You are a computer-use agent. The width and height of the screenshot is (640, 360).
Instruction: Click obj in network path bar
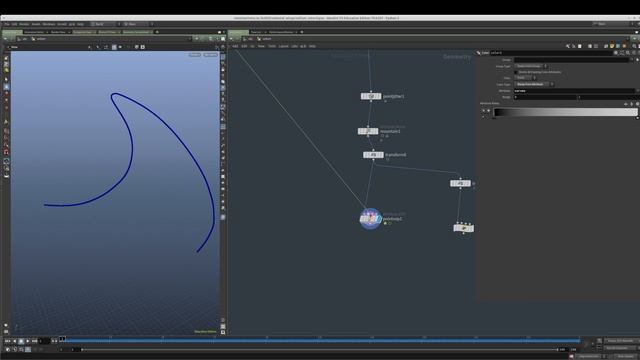[x=249, y=39]
